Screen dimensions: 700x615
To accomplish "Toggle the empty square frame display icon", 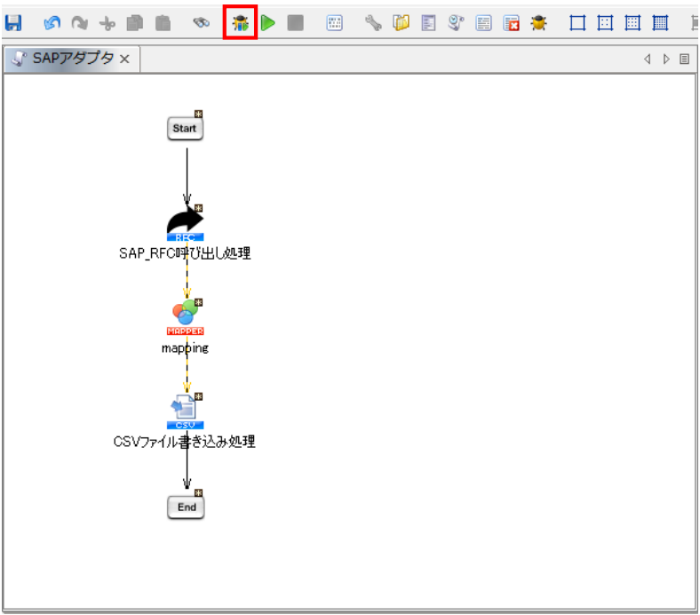I will click(577, 23).
